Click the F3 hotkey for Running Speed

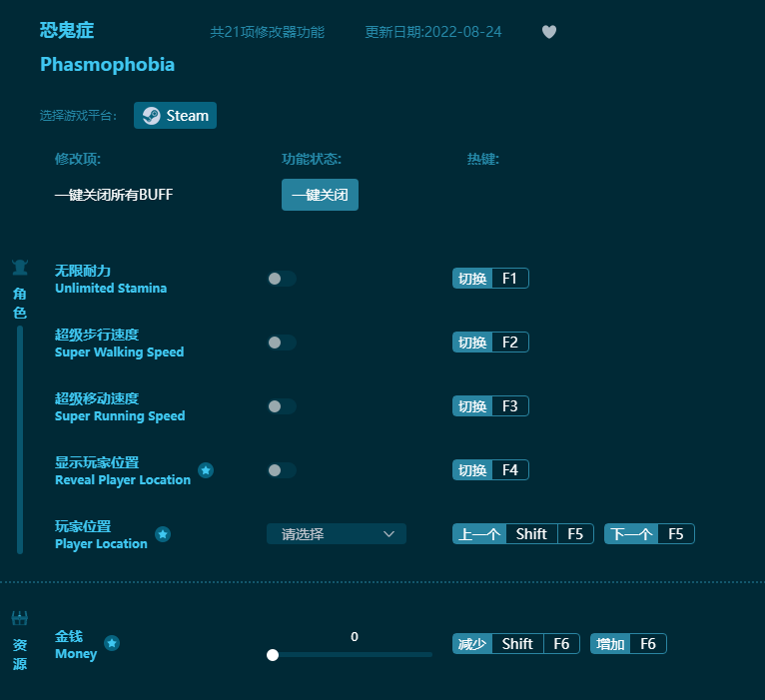[x=490, y=406]
